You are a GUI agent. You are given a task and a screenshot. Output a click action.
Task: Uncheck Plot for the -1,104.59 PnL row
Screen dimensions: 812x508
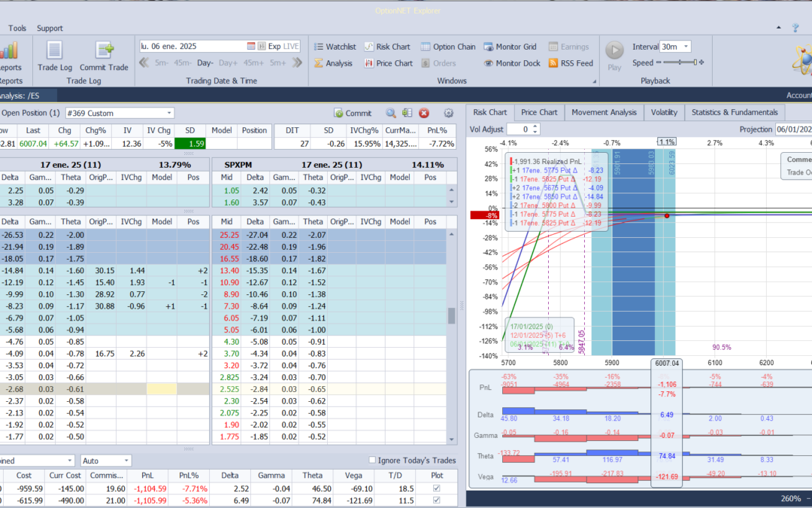click(x=437, y=488)
